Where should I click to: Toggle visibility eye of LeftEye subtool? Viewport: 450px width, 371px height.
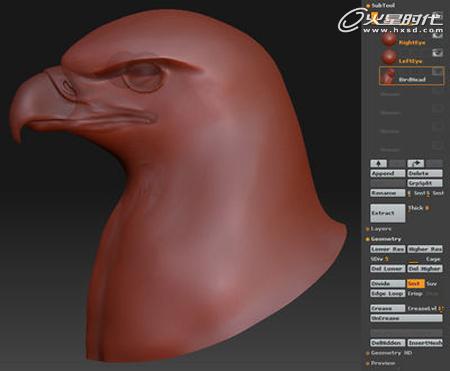click(438, 52)
